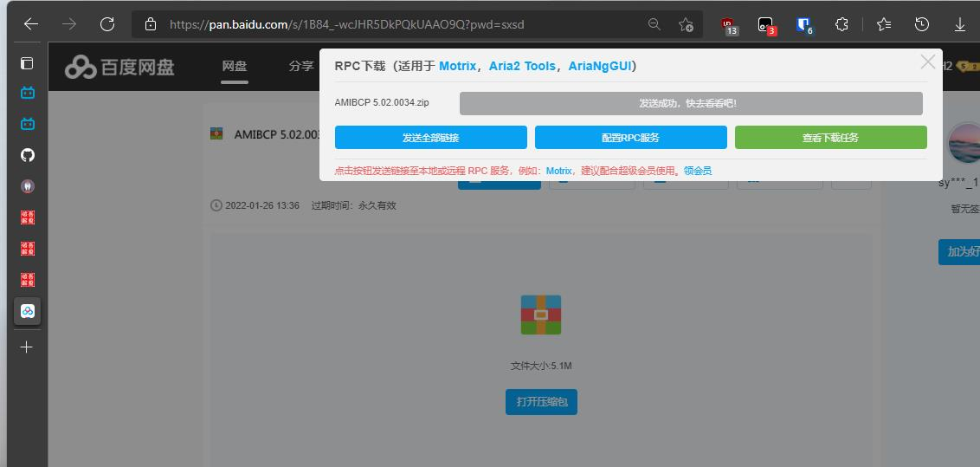Click 打开压缩包 button
The width and height of the screenshot is (980, 467).
point(541,402)
